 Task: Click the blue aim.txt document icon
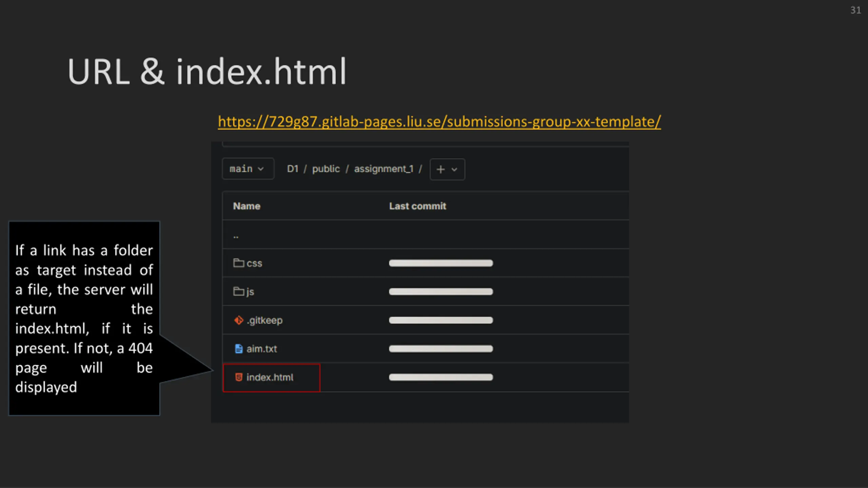pos(239,349)
